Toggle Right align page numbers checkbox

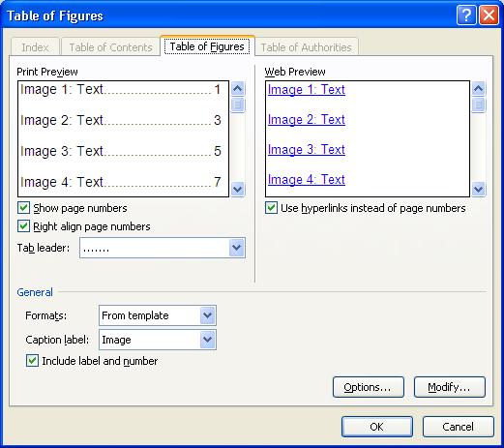[x=23, y=226]
